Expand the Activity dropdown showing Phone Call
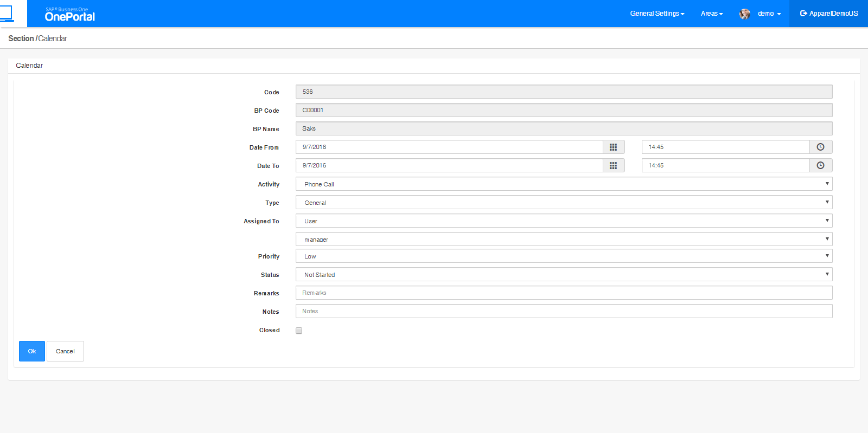 click(564, 184)
